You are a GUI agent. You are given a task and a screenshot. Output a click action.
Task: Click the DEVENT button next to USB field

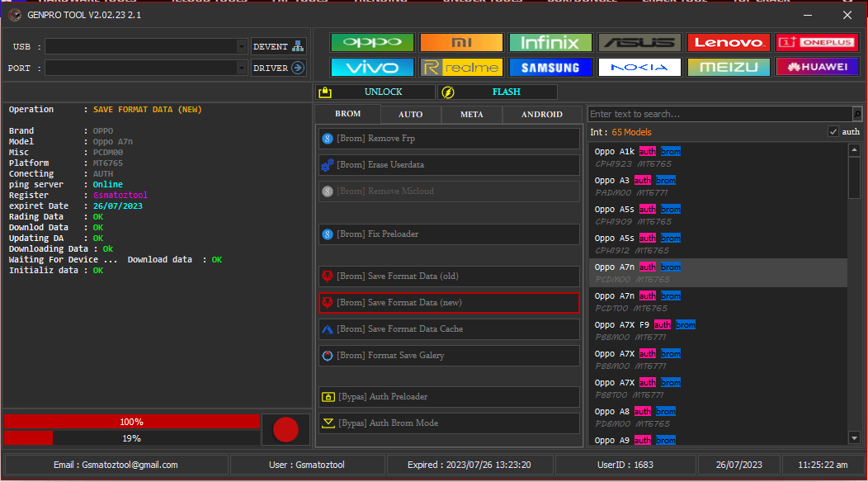click(x=276, y=45)
